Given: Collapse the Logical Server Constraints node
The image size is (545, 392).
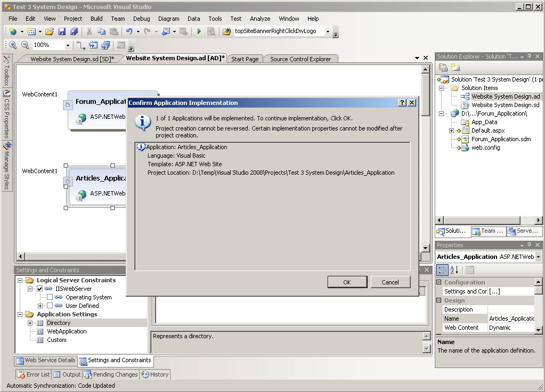Looking at the screenshot, I should (x=20, y=280).
